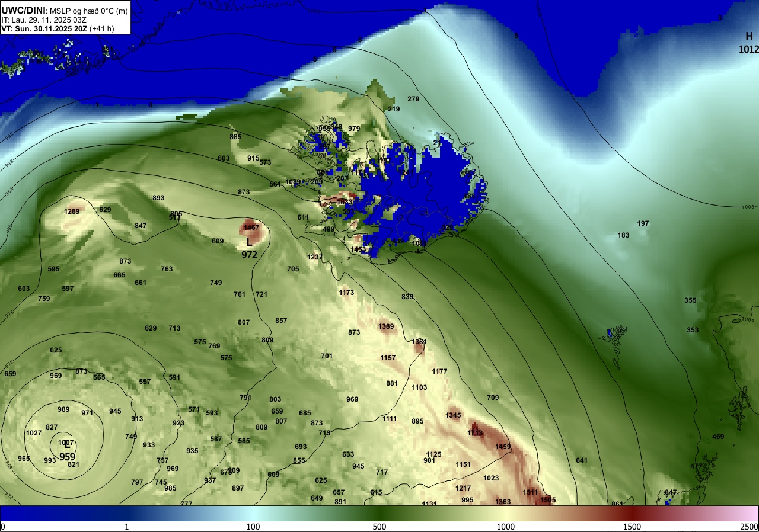Click the height value 989
This screenshot has width=759, height=532.
click(63, 409)
